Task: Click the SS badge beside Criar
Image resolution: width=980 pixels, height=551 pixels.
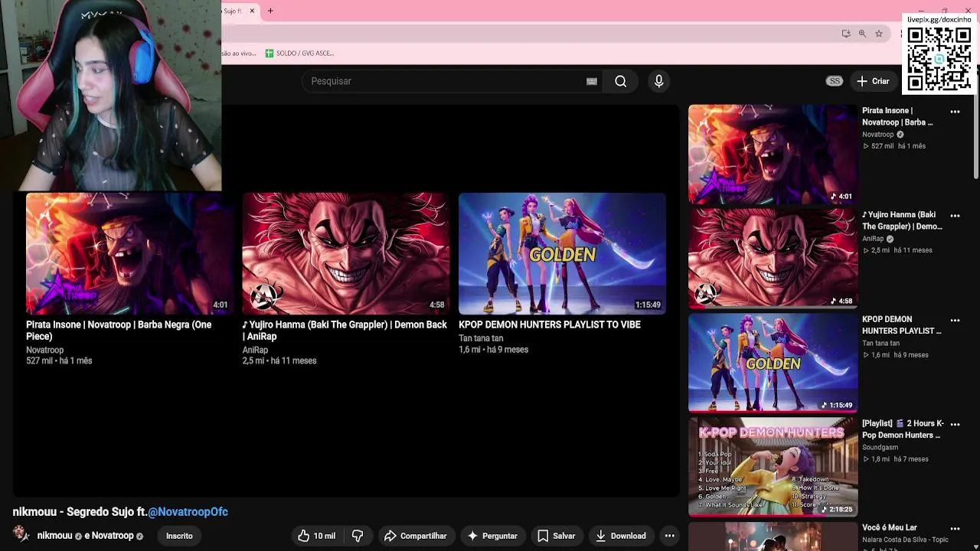Action: pyautogui.click(x=835, y=81)
